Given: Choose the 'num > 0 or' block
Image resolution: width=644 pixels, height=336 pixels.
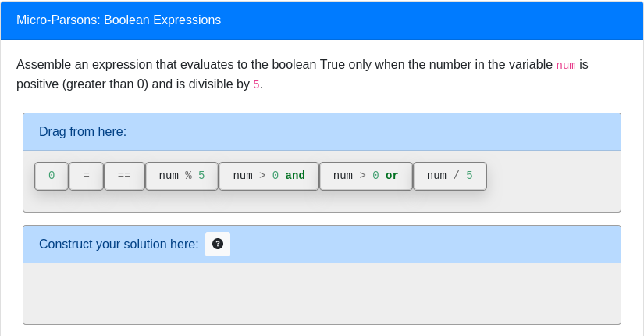Looking at the screenshot, I should [x=365, y=176].
